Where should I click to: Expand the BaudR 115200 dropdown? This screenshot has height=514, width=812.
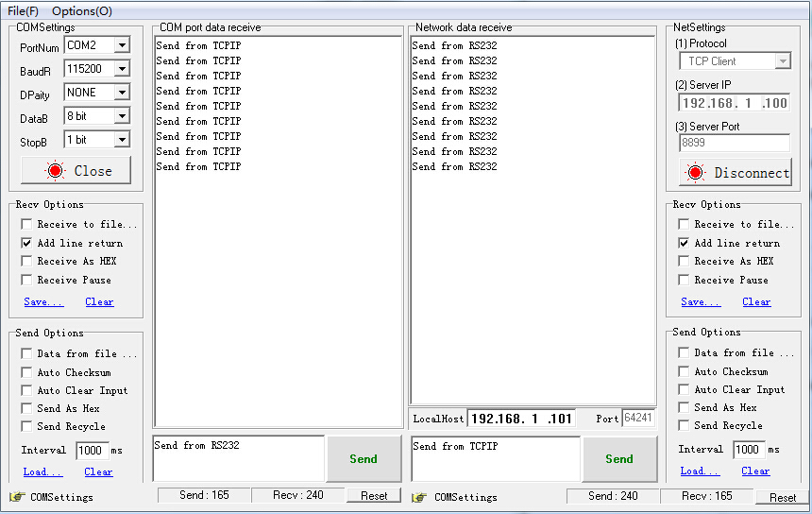click(122, 68)
